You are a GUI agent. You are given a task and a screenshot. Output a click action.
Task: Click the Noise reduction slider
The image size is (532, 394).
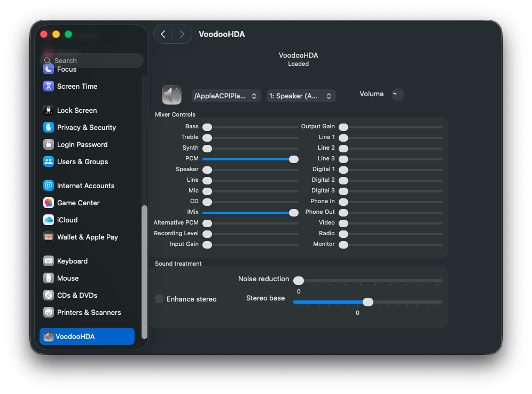click(368, 281)
